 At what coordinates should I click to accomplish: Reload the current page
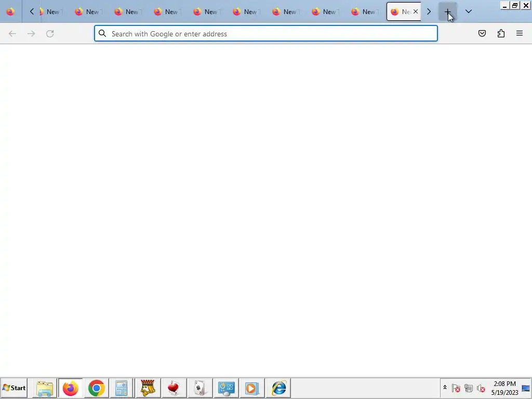coord(50,34)
